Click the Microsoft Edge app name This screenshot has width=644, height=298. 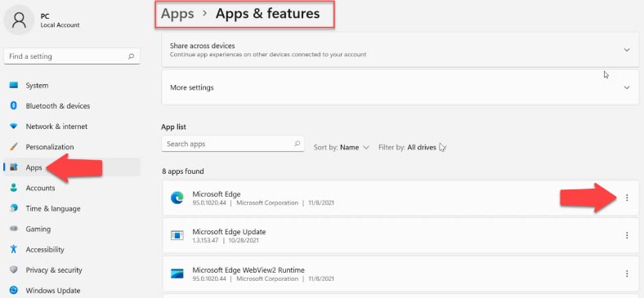point(217,193)
